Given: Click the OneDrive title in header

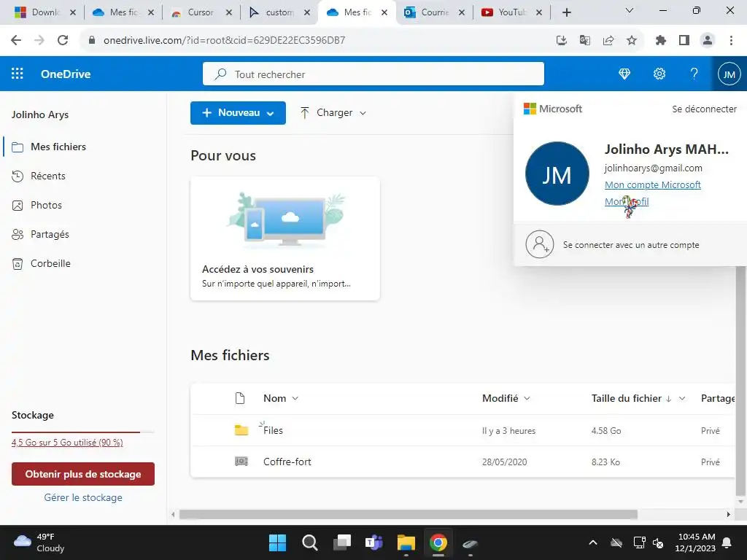Looking at the screenshot, I should [x=66, y=74].
